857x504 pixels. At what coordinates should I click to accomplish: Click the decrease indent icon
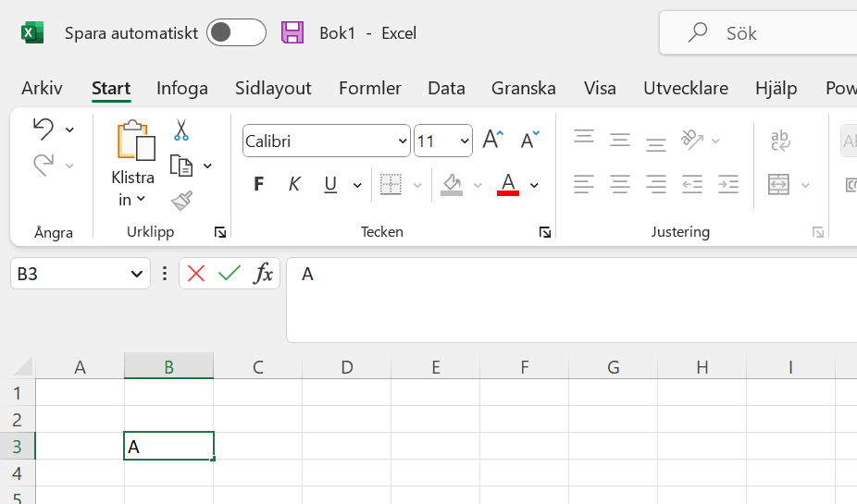coord(692,184)
